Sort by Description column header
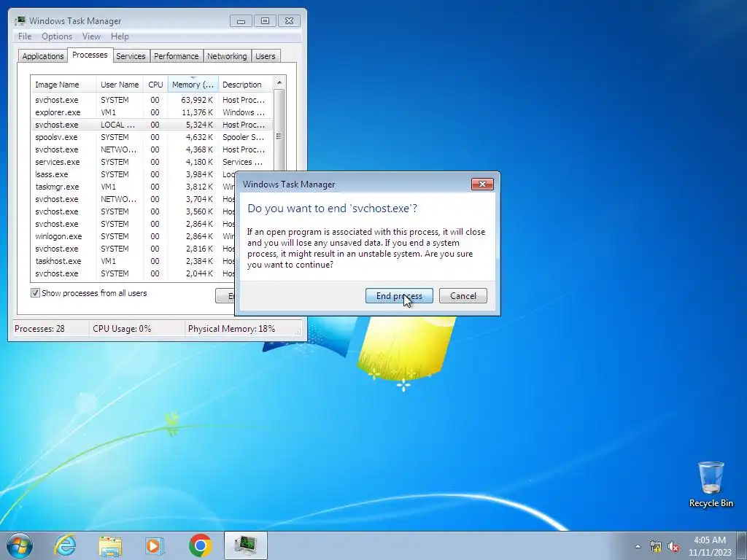 click(x=245, y=85)
